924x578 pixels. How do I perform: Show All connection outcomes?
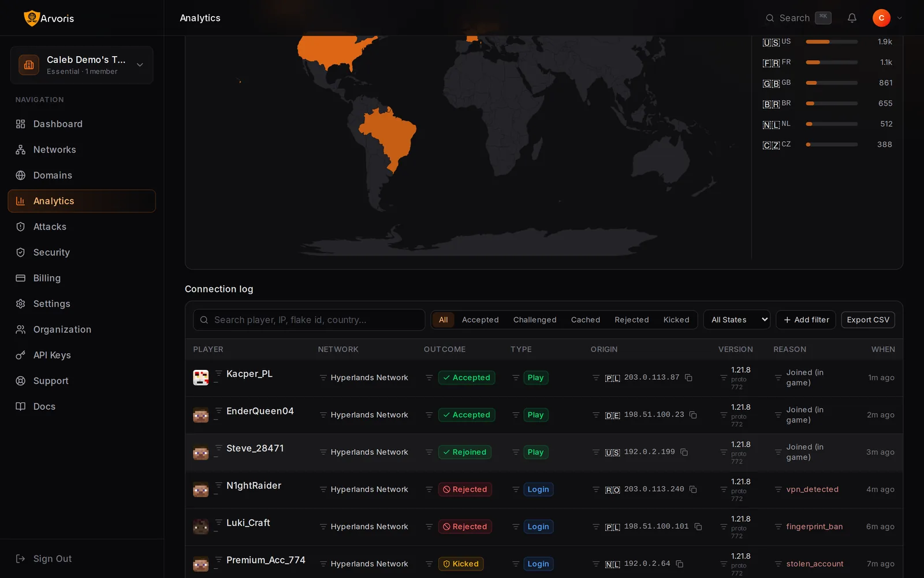click(443, 320)
